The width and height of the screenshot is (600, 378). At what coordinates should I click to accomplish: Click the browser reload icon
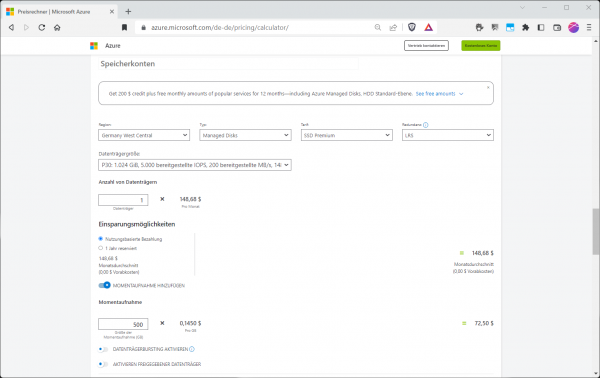coord(42,28)
